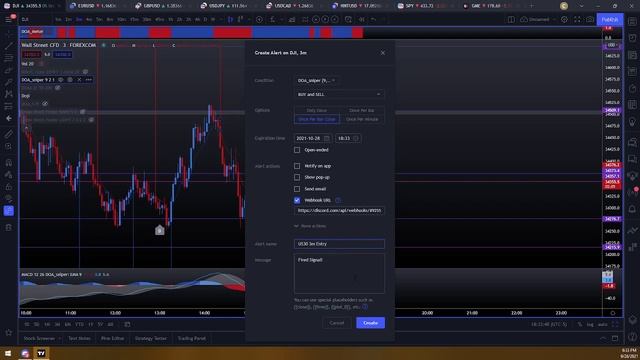The width and height of the screenshot is (640, 360).
Task: Select the brush drawing tool
Action: point(9,82)
